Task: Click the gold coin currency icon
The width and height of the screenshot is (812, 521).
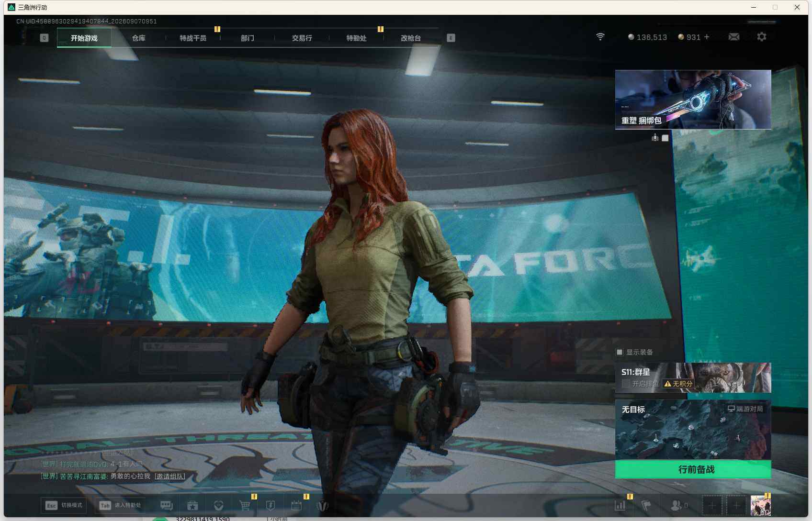Action: pyautogui.click(x=681, y=37)
